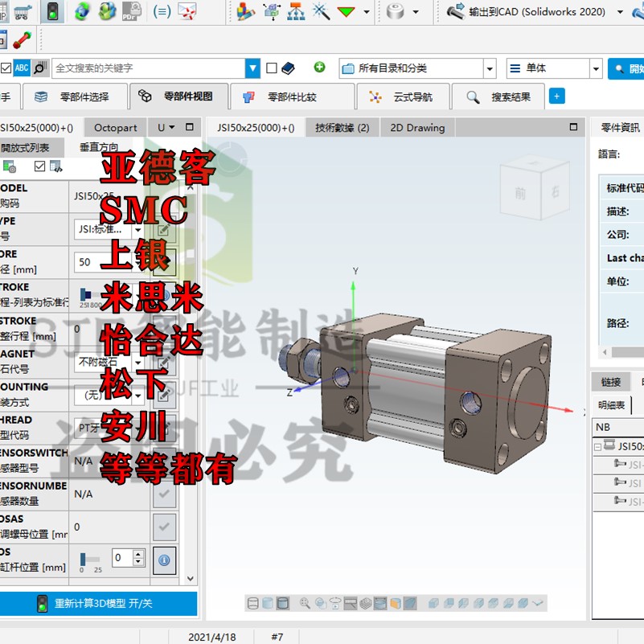The width and height of the screenshot is (644, 644).
Task: Click the 明细表 tab
Action: point(612,405)
